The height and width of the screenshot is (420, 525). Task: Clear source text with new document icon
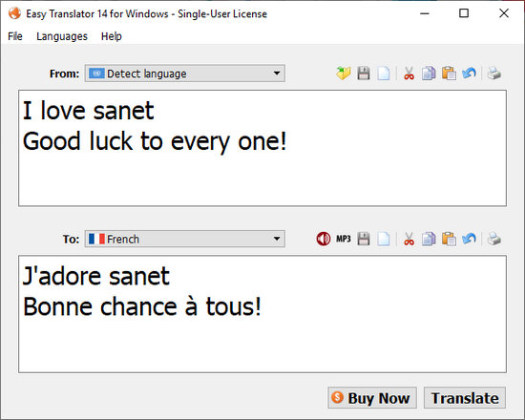384,73
